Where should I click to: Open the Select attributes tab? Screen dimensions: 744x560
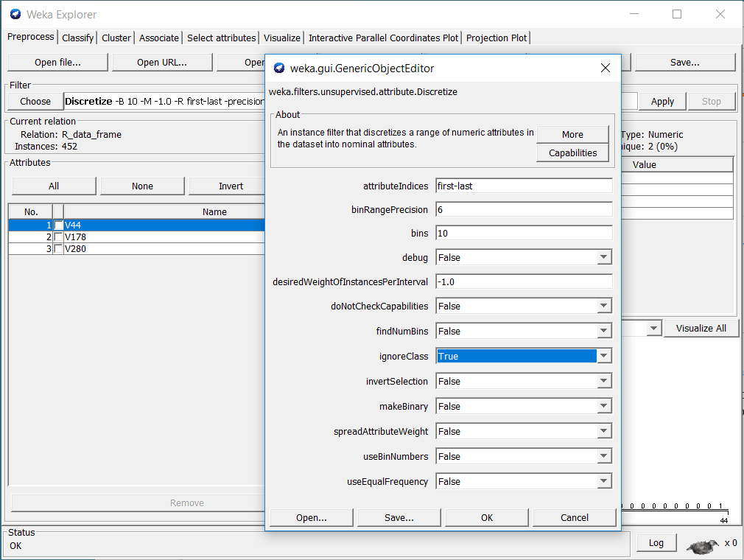pyautogui.click(x=221, y=38)
